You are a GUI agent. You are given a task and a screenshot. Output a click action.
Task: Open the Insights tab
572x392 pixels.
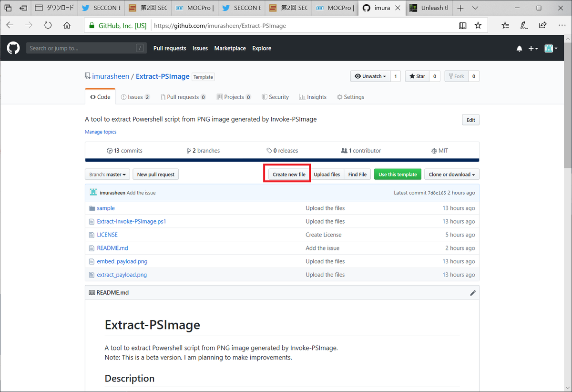[x=313, y=97]
